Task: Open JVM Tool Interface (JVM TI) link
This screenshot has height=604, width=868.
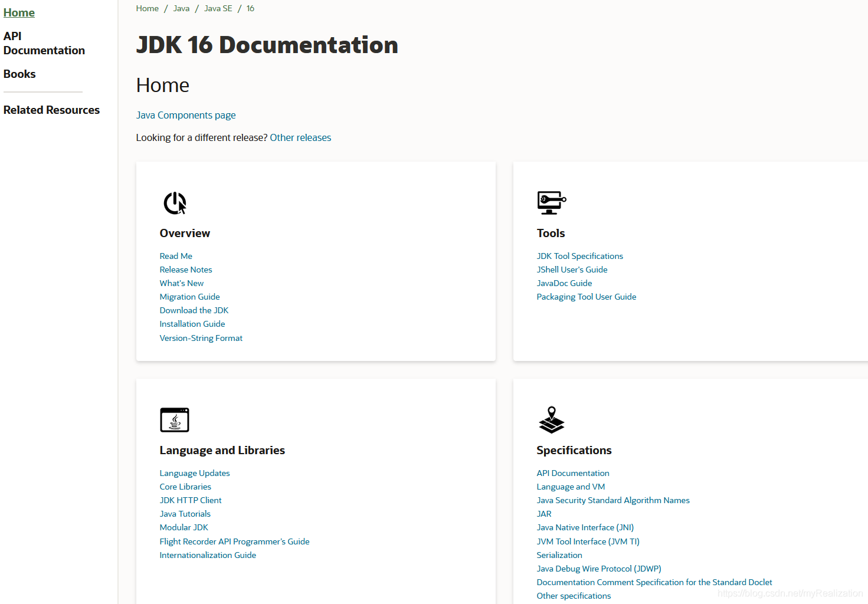Action: (588, 541)
